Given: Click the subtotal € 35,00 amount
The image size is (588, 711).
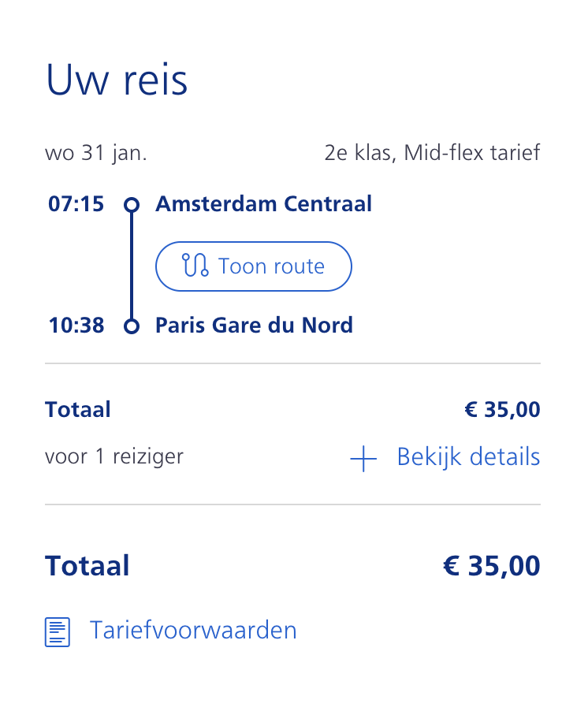Looking at the screenshot, I should click(502, 409).
